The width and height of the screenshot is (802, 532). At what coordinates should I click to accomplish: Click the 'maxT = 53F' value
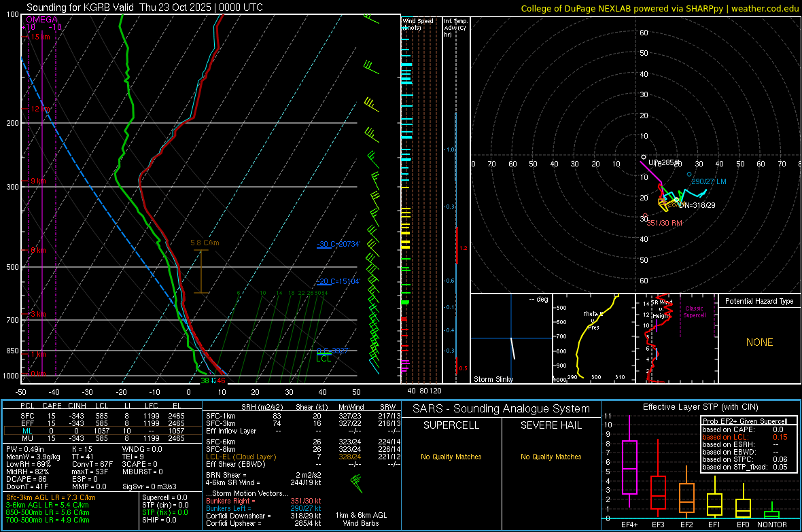(x=90, y=472)
